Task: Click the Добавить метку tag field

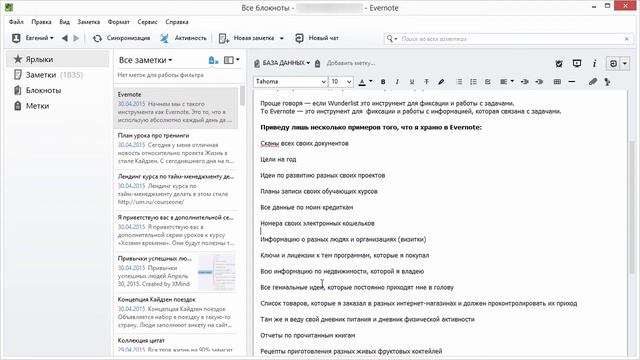Action: pyautogui.click(x=351, y=63)
